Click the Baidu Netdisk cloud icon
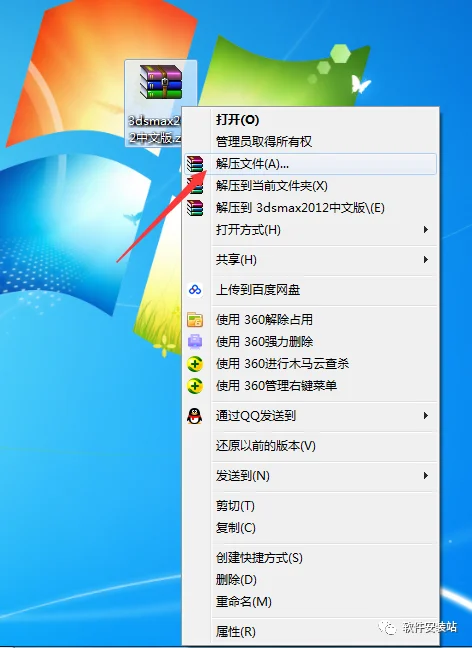The image size is (472, 648). pos(195,290)
